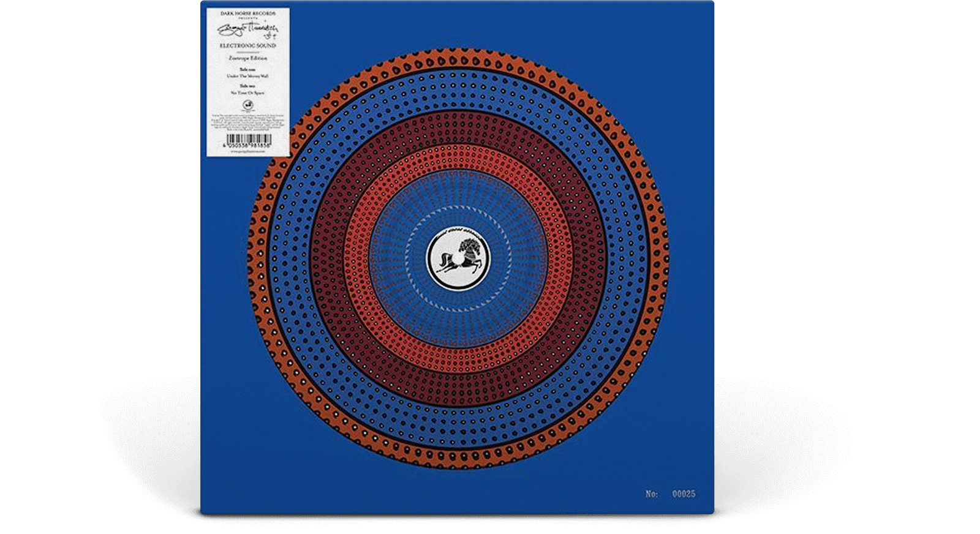
Task: Click the barcode number below the barcode
Action: [248, 147]
